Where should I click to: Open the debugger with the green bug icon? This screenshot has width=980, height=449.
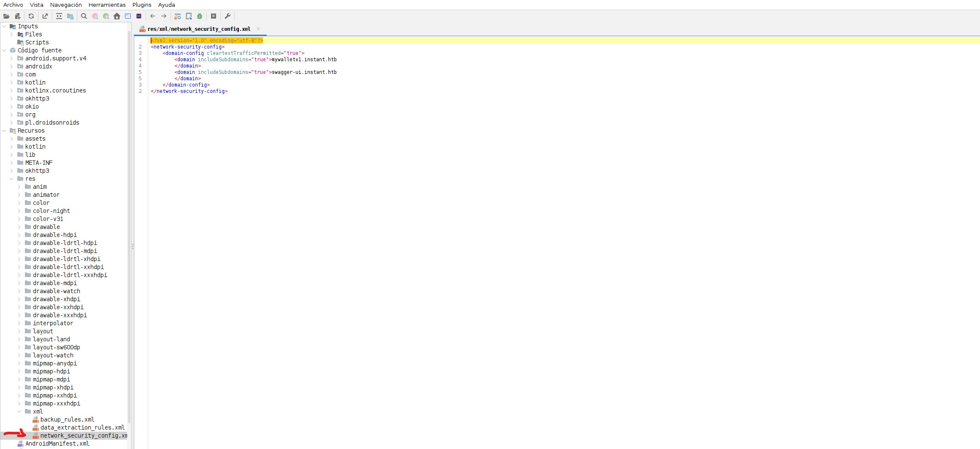tap(200, 16)
